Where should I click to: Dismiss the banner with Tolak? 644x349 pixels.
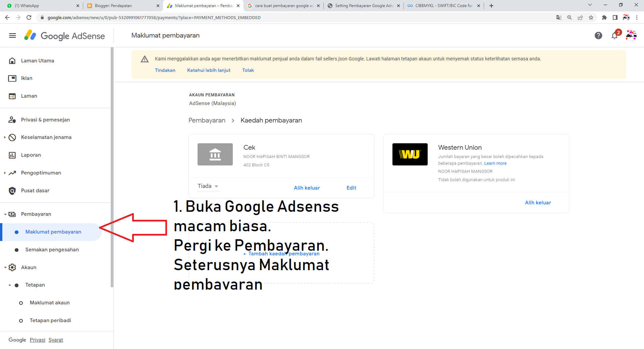[248, 70]
